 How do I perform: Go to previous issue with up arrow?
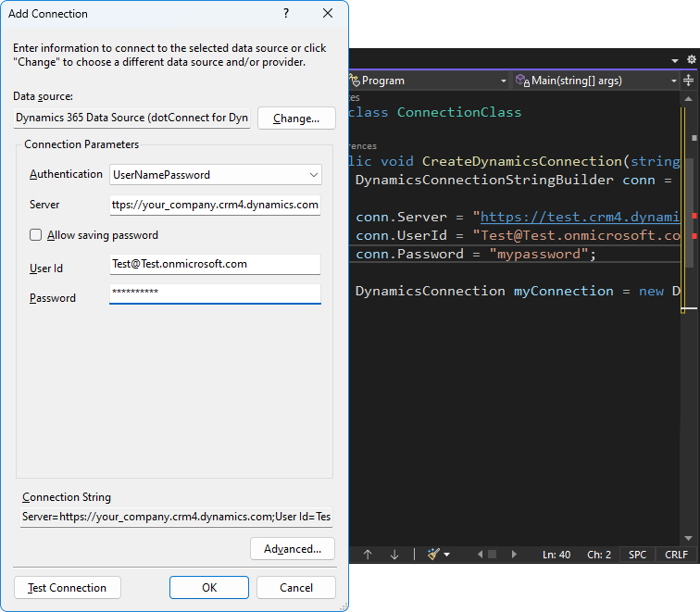click(368, 555)
